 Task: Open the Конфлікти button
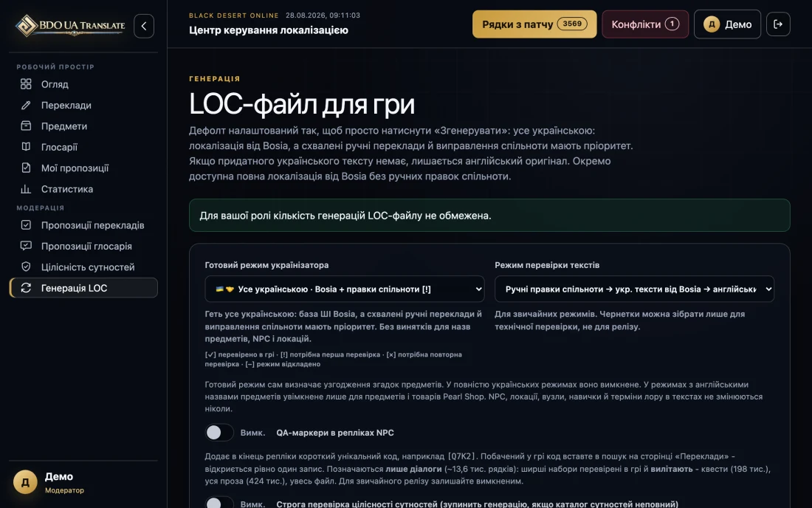[x=645, y=24]
